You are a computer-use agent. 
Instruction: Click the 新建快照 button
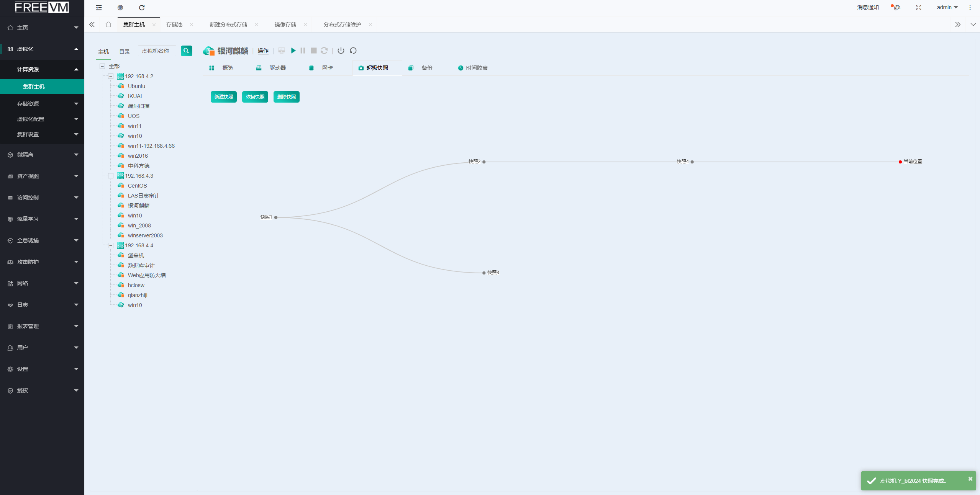223,97
